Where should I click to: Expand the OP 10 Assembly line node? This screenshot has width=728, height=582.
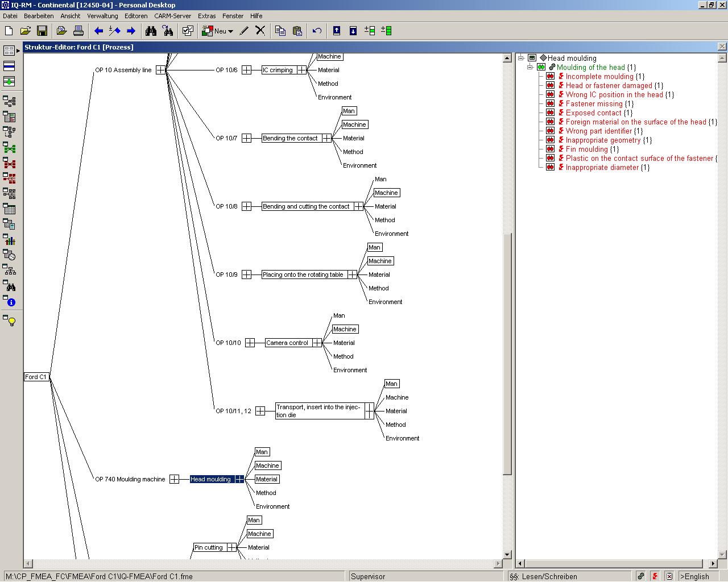pyautogui.click(x=161, y=70)
